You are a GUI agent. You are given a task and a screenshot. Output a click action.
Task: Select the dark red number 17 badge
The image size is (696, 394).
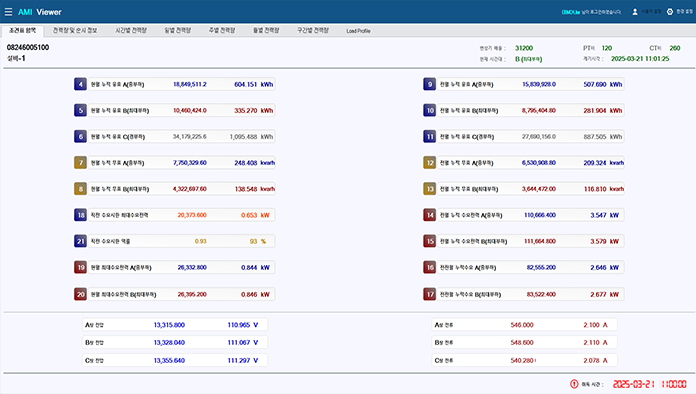[x=430, y=294]
